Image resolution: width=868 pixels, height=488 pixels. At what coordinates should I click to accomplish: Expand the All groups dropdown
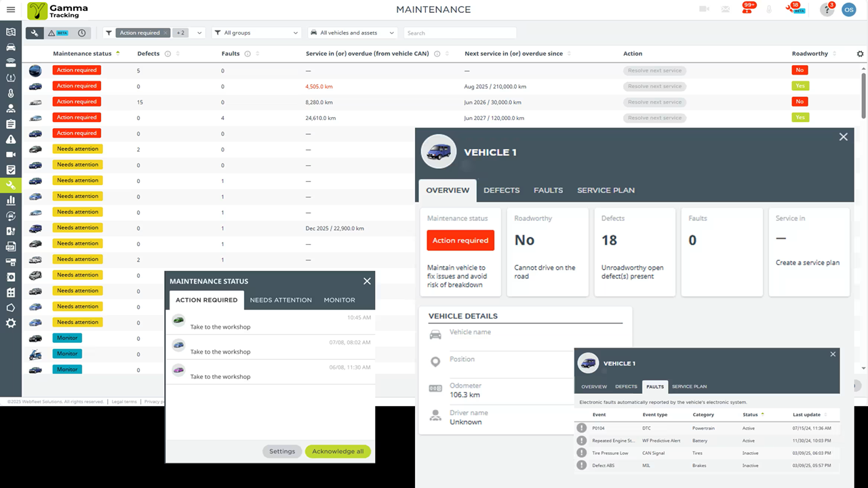[x=256, y=33]
